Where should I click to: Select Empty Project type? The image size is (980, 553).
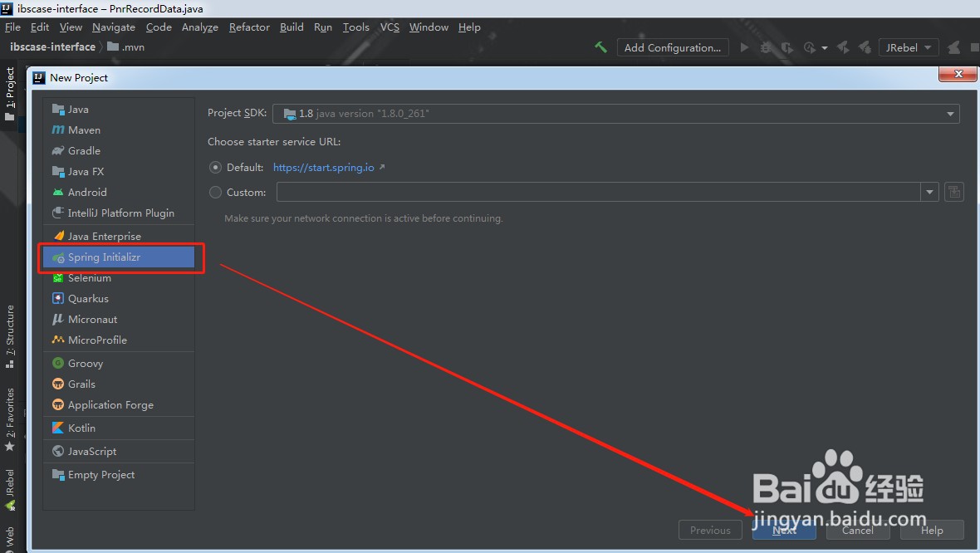[x=119, y=475]
